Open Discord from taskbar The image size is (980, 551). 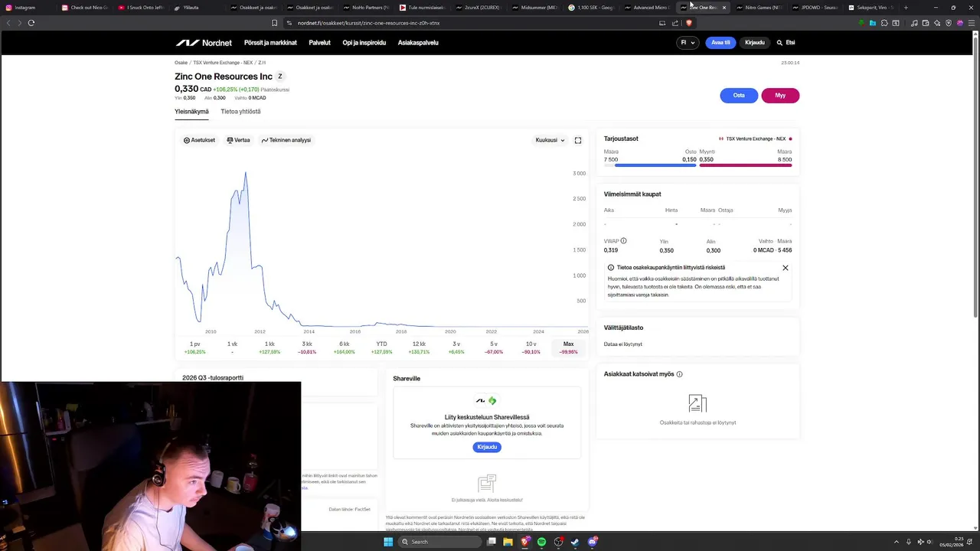(x=593, y=542)
